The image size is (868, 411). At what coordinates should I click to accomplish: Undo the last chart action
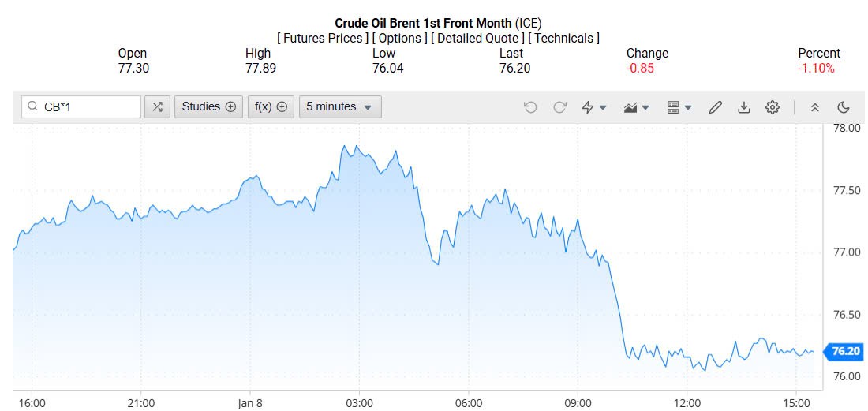tap(530, 107)
